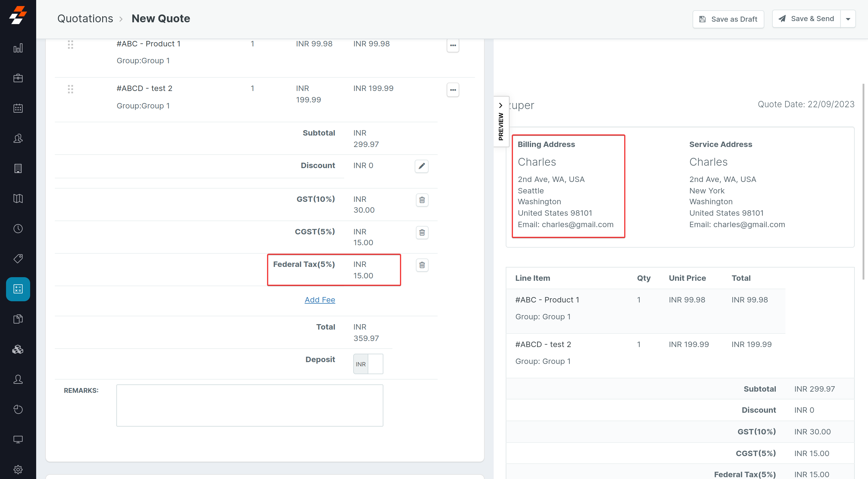868x479 pixels.
Task: Click the Save & Send button
Action: point(806,19)
